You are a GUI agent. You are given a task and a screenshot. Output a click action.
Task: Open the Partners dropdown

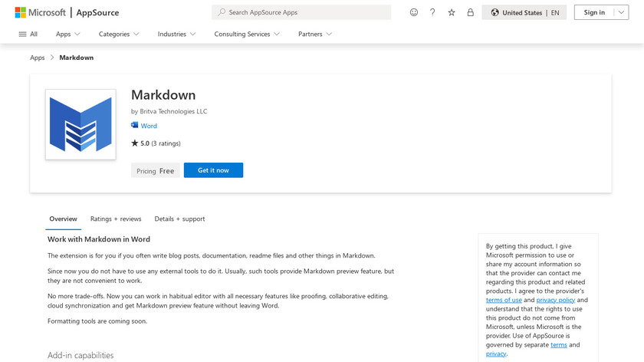click(315, 34)
